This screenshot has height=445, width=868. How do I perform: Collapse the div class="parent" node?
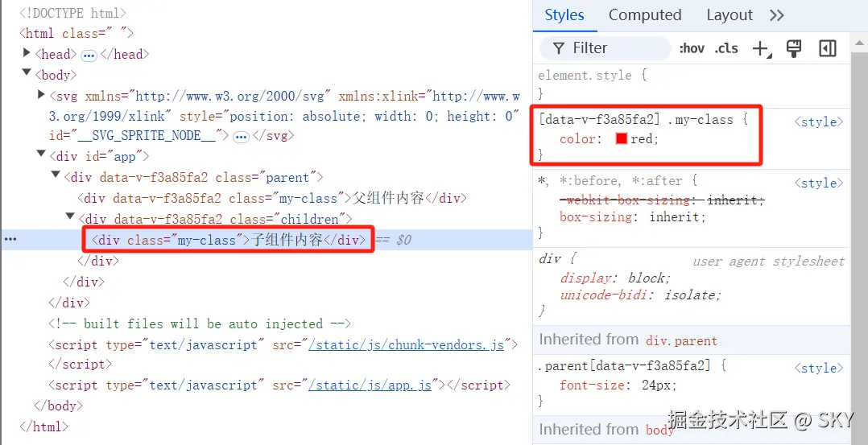pyautogui.click(x=55, y=175)
